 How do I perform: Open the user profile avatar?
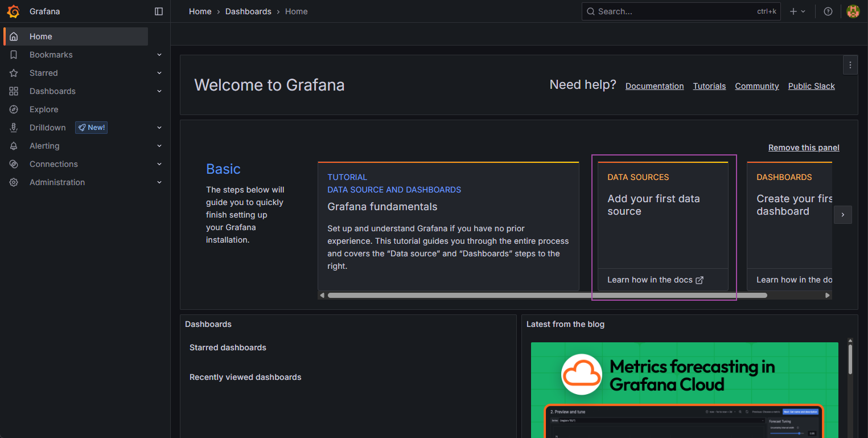[853, 11]
